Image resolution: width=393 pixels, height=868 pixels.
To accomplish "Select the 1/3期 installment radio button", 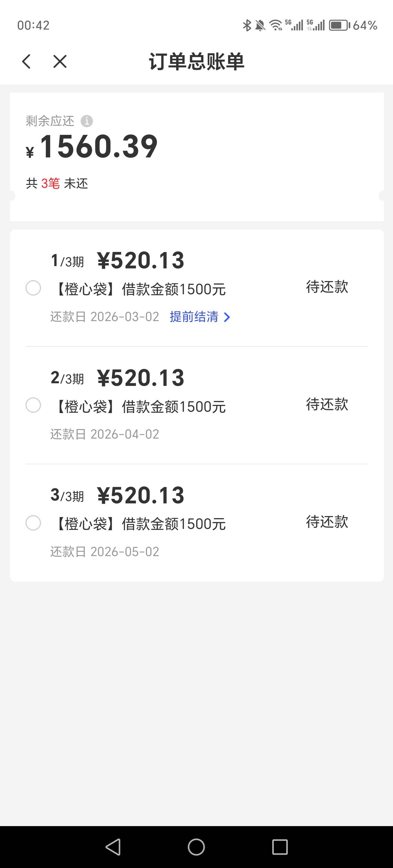I will click(x=33, y=288).
